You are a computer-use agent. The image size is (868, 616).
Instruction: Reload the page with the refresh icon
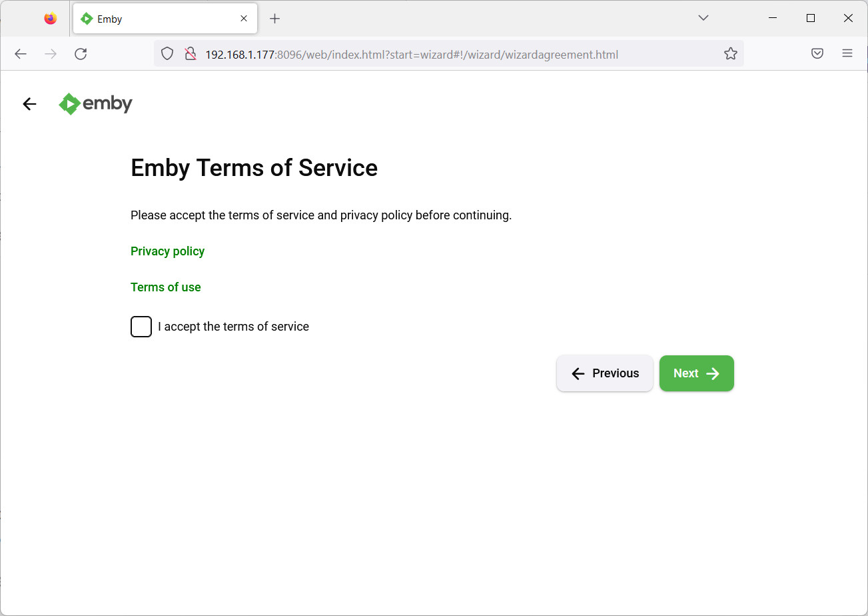(x=81, y=54)
